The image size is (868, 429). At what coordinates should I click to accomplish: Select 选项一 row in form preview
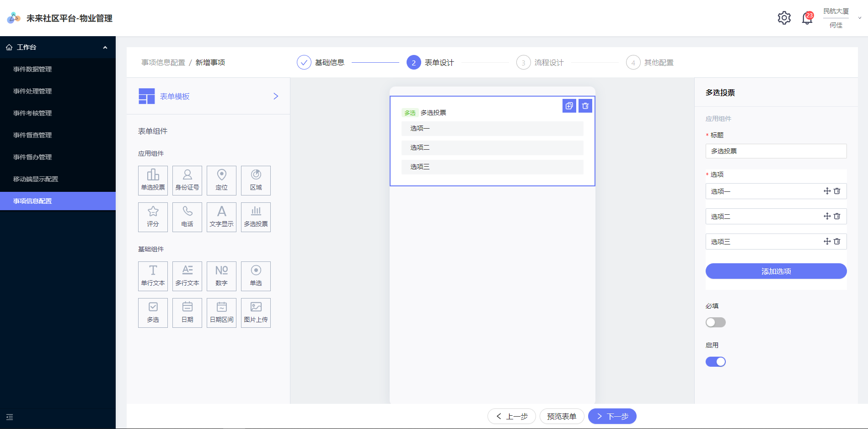[493, 128]
